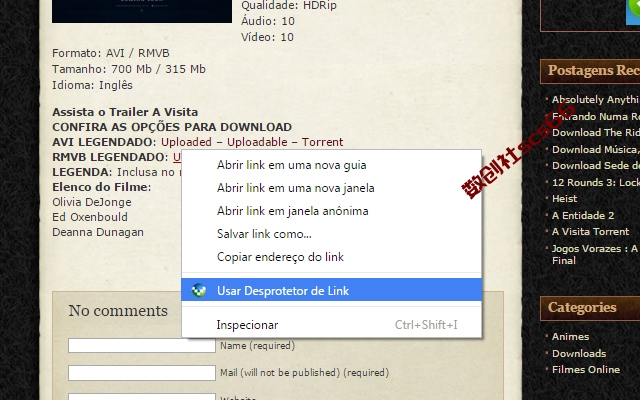The image size is (640, 400).
Task: Open Download The Rid recent post
Action: click(x=596, y=133)
